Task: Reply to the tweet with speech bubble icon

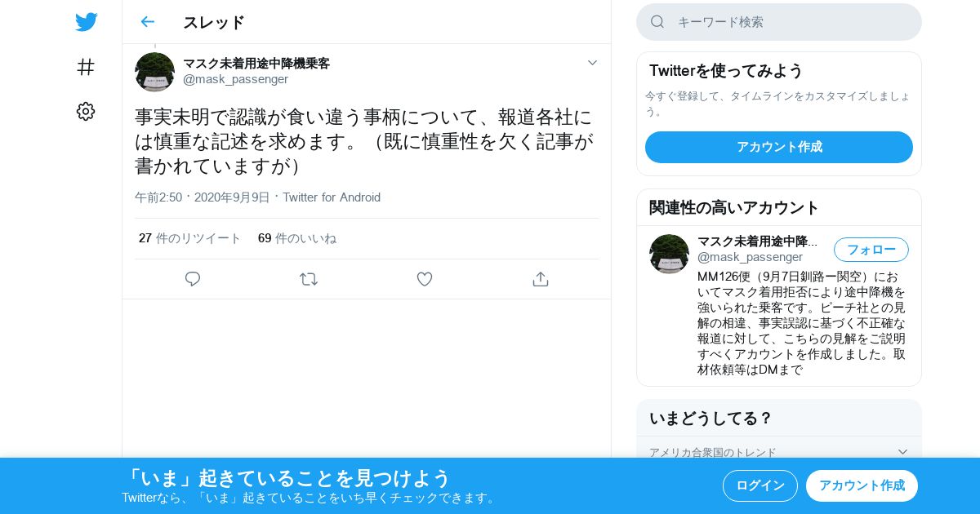Action: pos(193,279)
